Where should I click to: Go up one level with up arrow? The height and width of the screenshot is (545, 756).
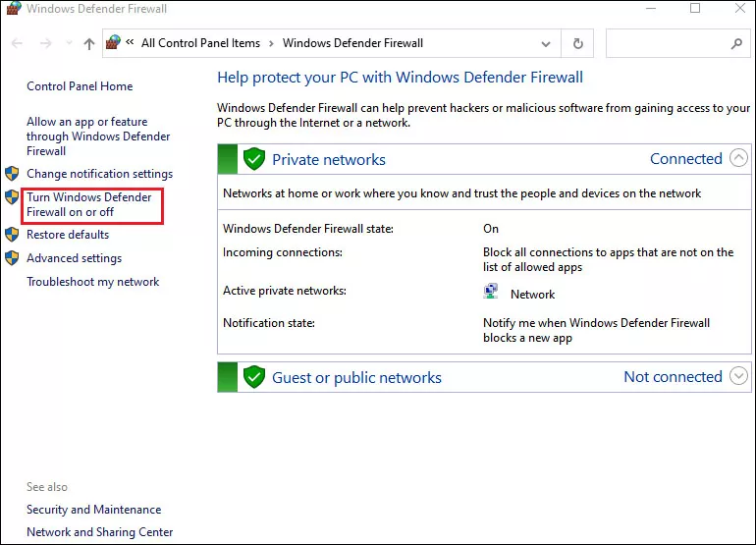tap(89, 44)
